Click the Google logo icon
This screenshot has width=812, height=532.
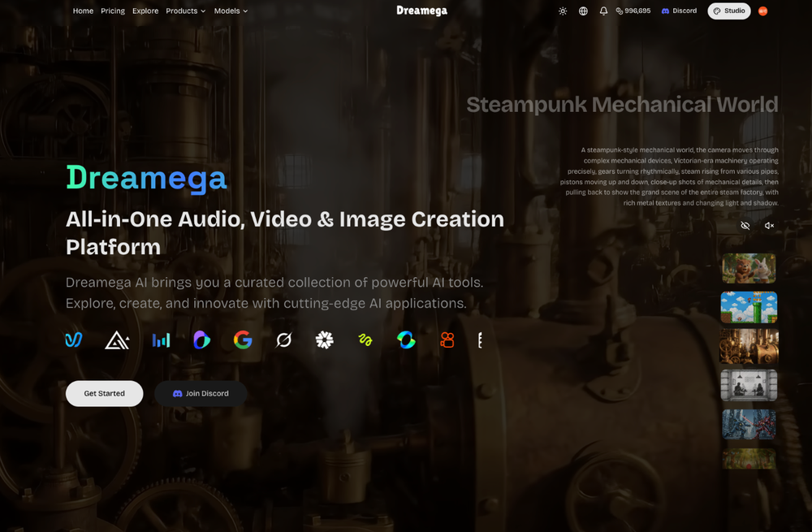tap(242, 340)
